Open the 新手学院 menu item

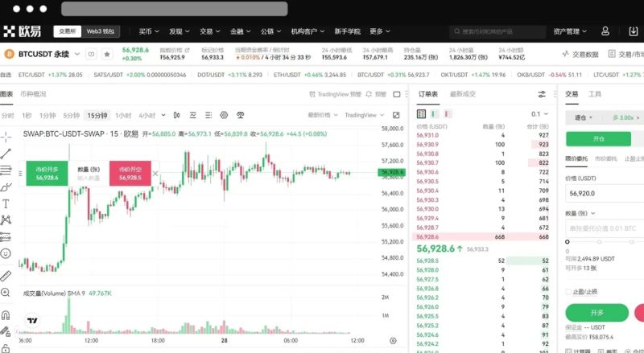click(347, 31)
